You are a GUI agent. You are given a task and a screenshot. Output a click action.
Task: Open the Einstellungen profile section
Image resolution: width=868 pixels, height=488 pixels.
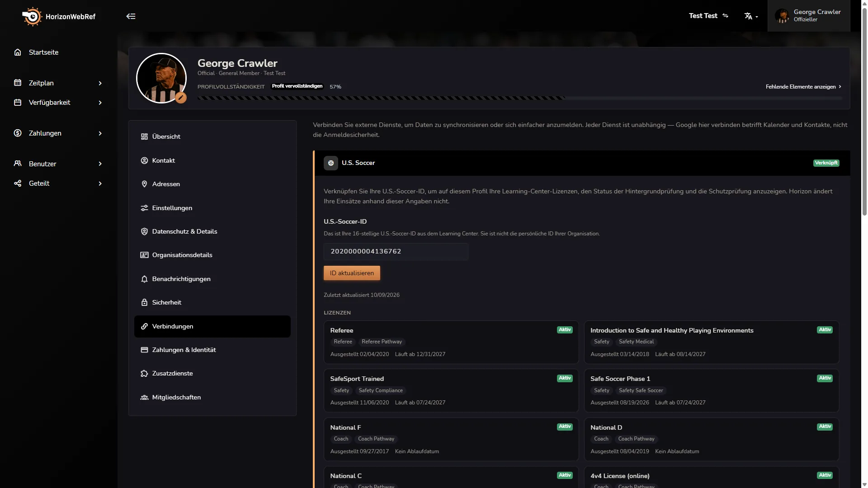tap(212, 208)
